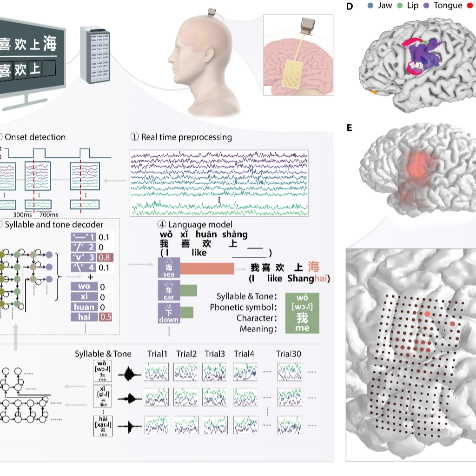Click the green Lip legend dot
The width and height of the screenshot is (476, 476).
(400, 6)
